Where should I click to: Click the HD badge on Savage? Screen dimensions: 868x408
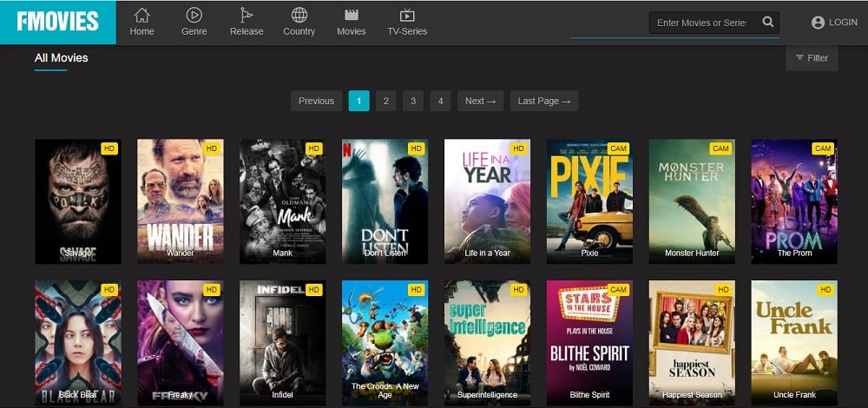[109, 148]
